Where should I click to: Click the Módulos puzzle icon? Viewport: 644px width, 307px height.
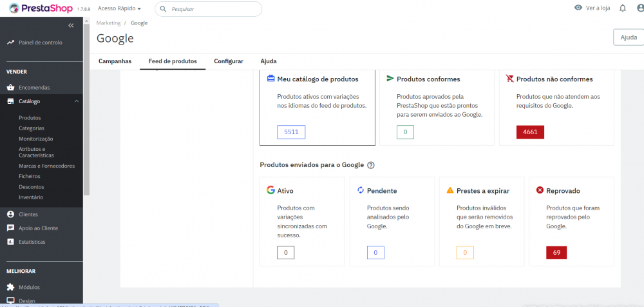11,287
